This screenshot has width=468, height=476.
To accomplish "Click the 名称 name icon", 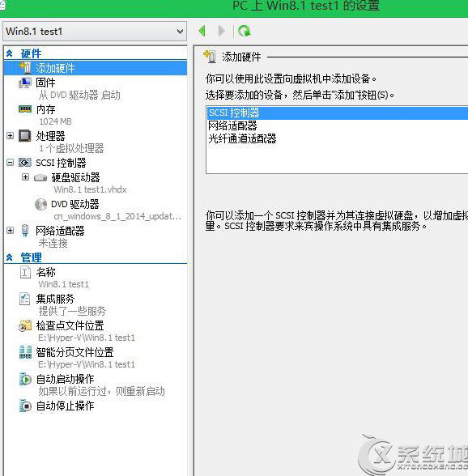I will [x=25, y=272].
